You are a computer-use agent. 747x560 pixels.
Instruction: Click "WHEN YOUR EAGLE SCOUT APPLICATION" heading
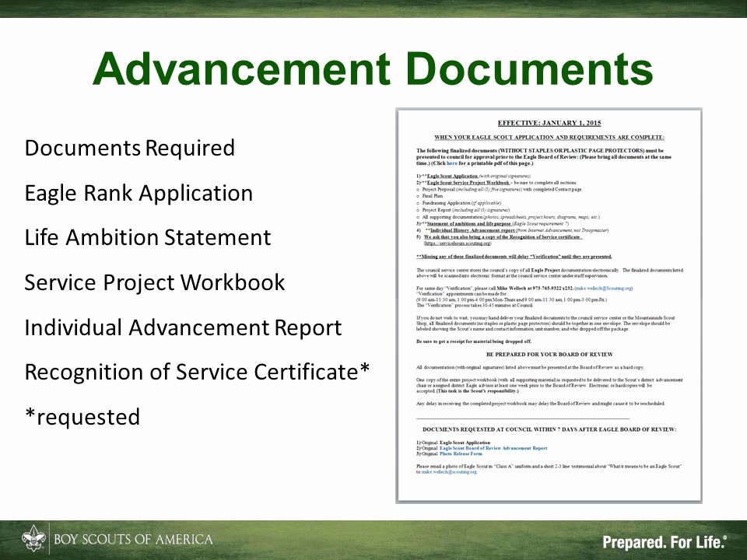pyautogui.click(x=549, y=137)
